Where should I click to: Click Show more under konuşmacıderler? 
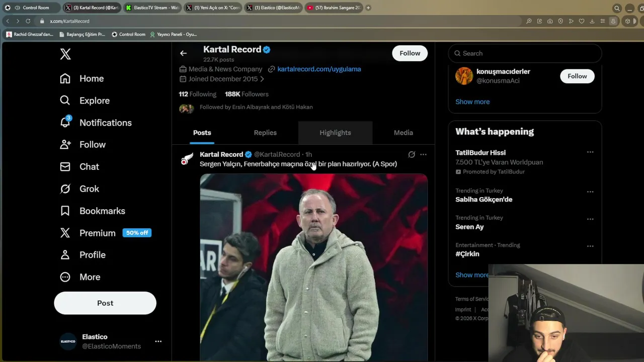(472, 102)
